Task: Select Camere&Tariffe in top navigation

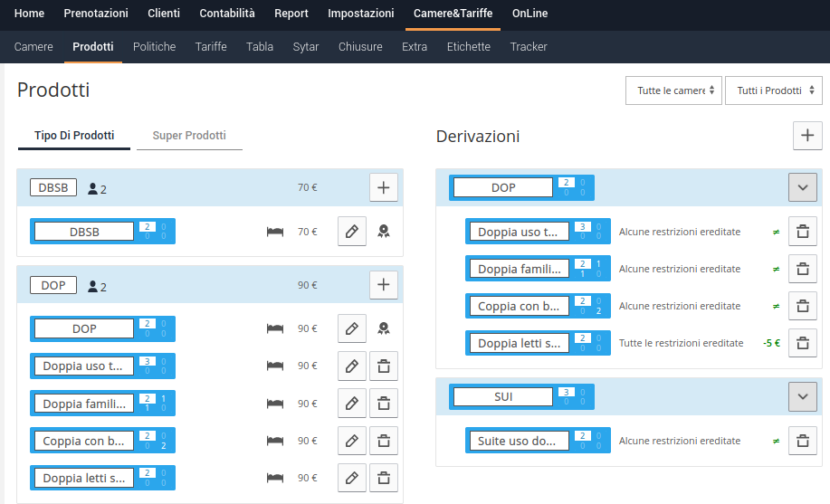Action: 453,14
